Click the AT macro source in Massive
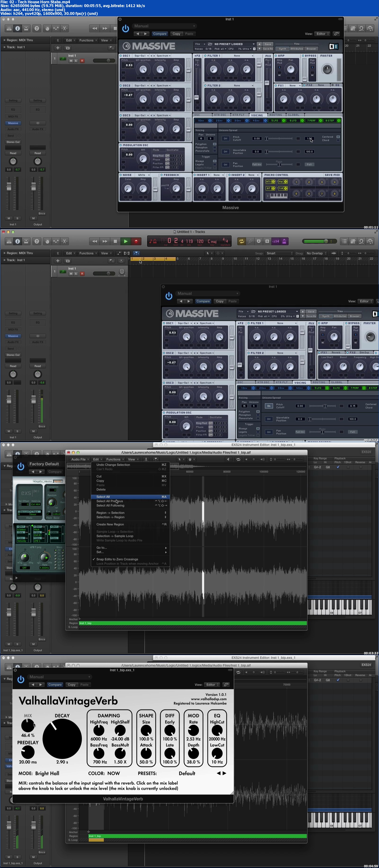Viewport: 379px width, 868px height. 270,188
